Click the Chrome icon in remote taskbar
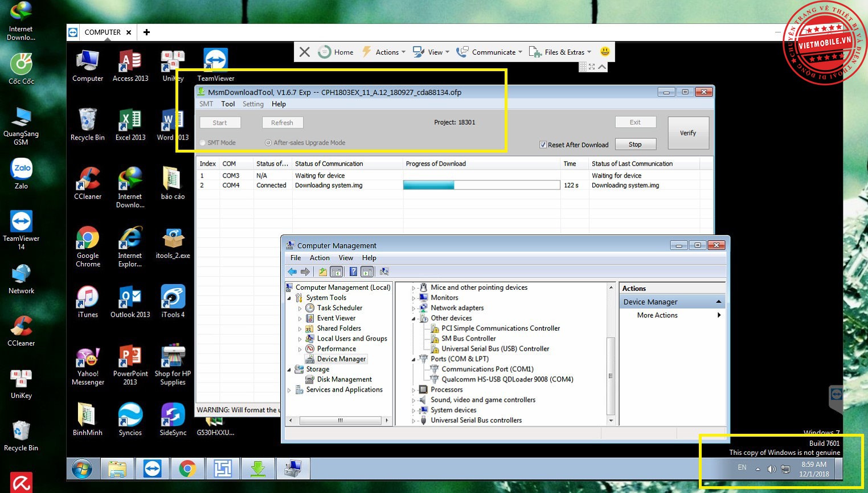 (187, 469)
